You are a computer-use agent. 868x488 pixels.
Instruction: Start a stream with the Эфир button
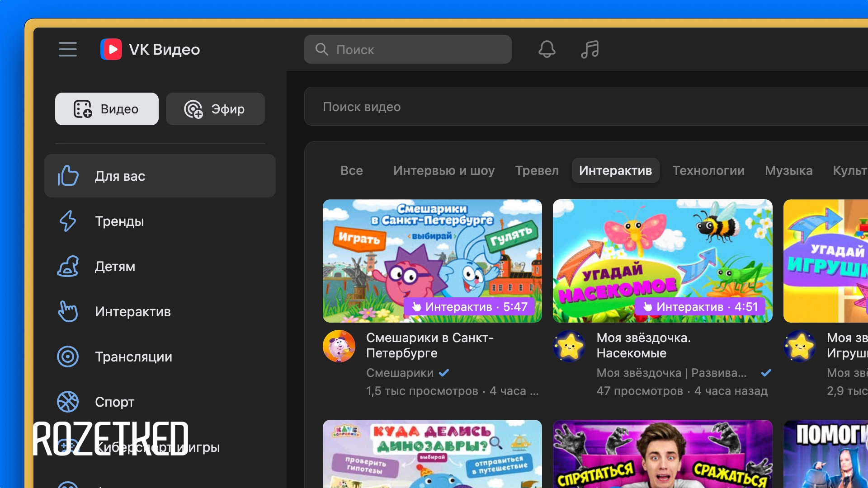(215, 109)
